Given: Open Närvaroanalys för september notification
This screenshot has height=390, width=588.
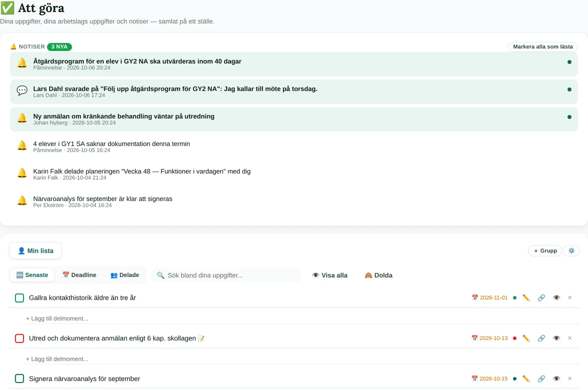Looking at the screenshot, I should click(294, 202).
